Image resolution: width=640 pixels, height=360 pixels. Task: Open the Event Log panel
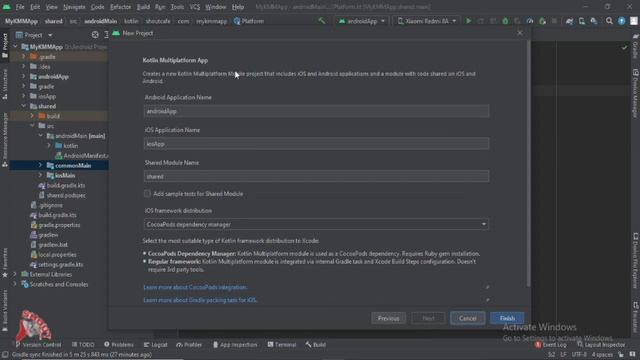click(551, 344)
